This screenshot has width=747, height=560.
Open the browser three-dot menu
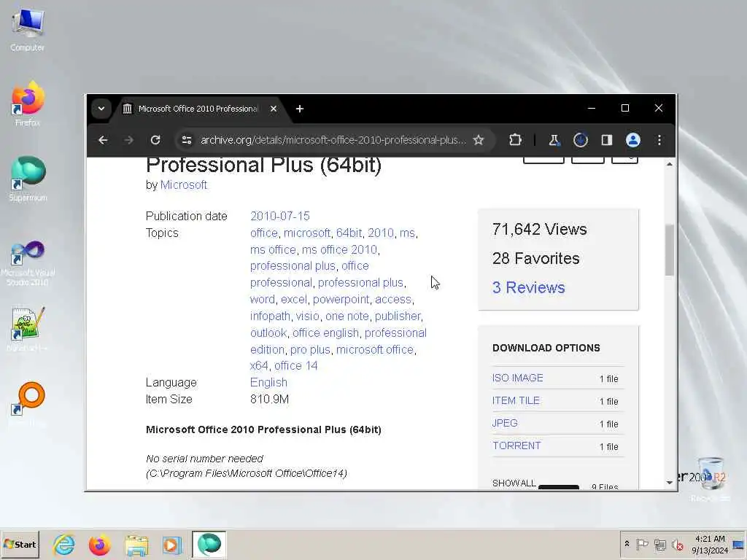659,140
